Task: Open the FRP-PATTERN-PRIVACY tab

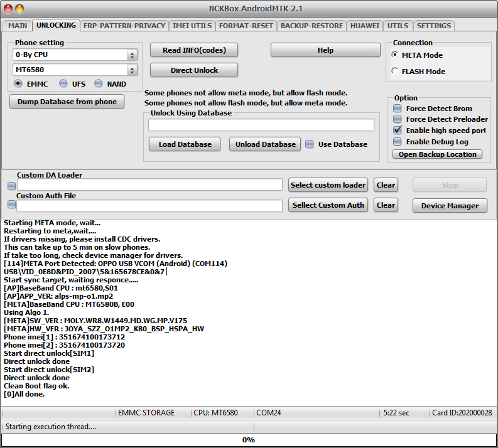Action: click(124, 26)
